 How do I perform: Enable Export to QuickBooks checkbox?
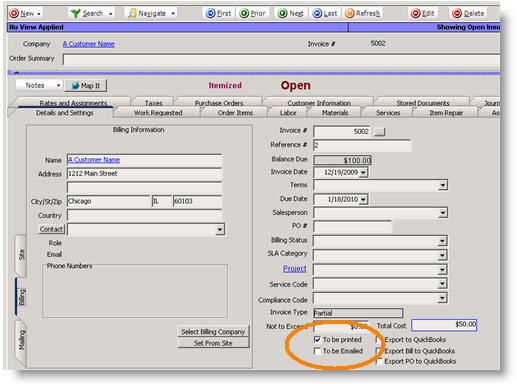click(379, 340)
